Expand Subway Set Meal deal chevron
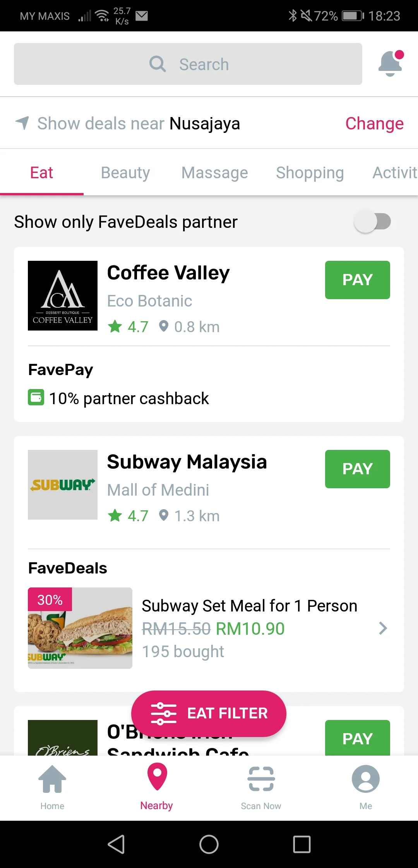This screenshot has width=418, height=868. pos(383,628)
